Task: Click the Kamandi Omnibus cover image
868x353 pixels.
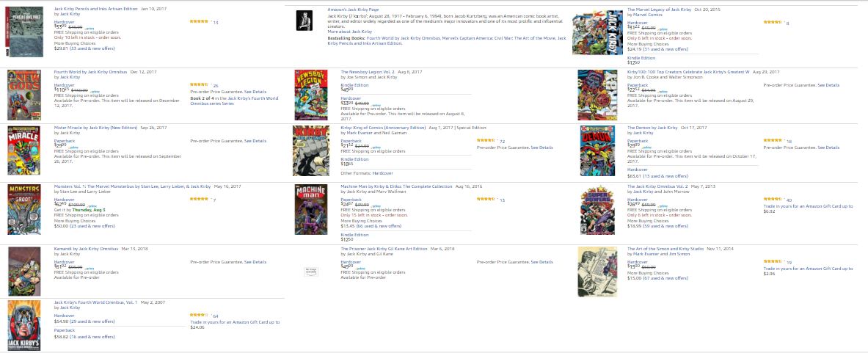Action: (24, 271)
